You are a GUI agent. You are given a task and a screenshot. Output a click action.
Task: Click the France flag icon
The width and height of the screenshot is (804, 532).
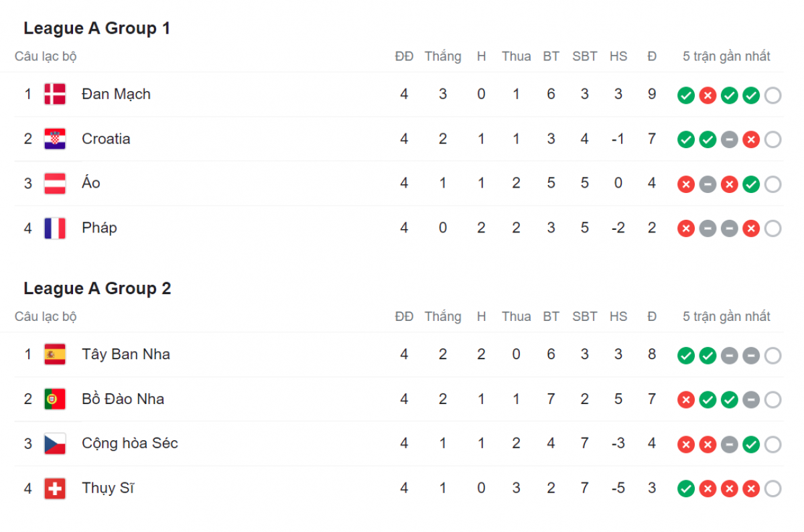(55, 228)
